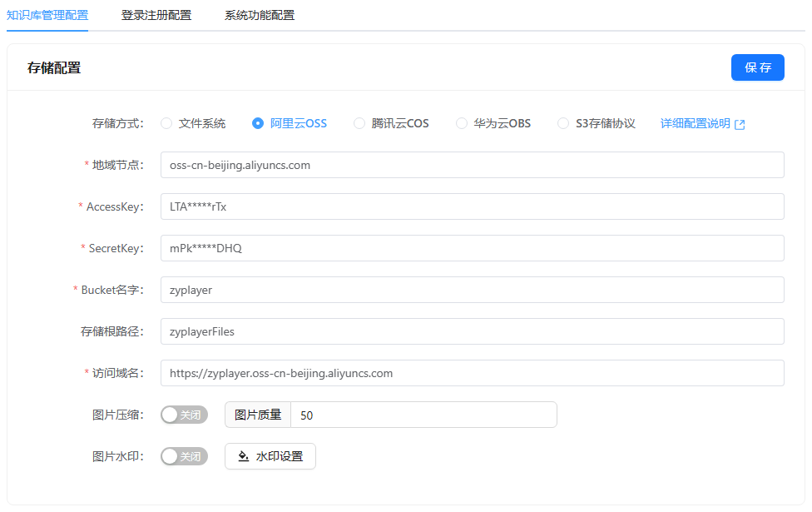Click the 地域节点 endpoint input field

[x=472, y=165]
